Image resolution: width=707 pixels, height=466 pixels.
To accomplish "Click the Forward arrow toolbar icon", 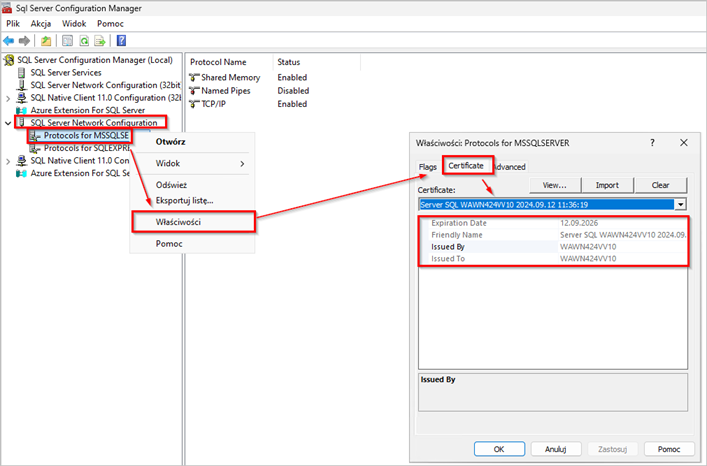I will click(x=24, y=41).
